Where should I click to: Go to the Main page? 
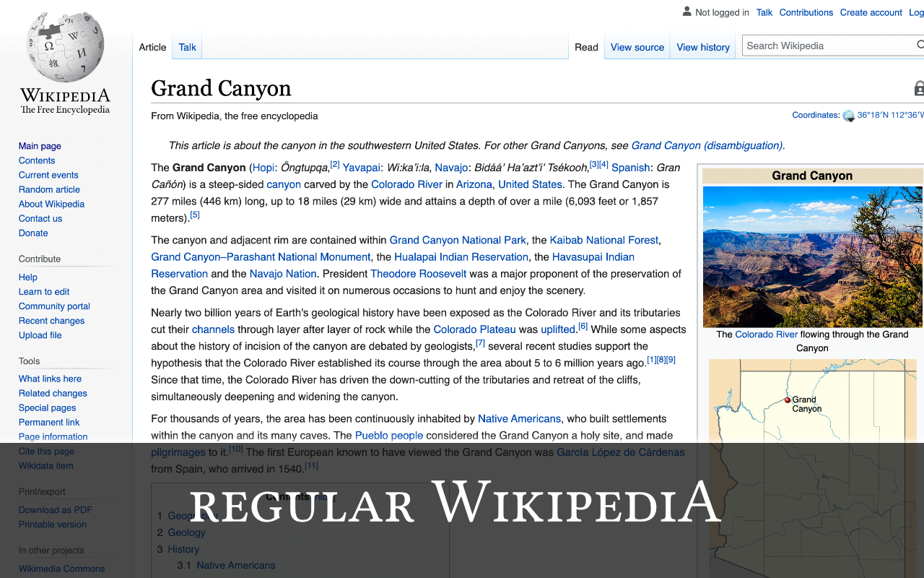coord(38,146)
